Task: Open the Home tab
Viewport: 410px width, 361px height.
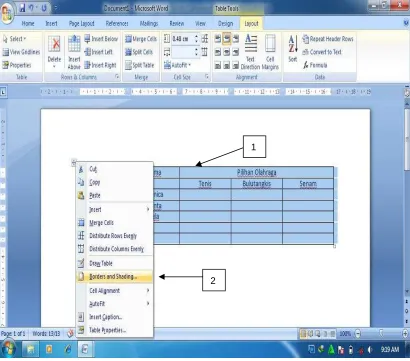Action: pos(28,24)
